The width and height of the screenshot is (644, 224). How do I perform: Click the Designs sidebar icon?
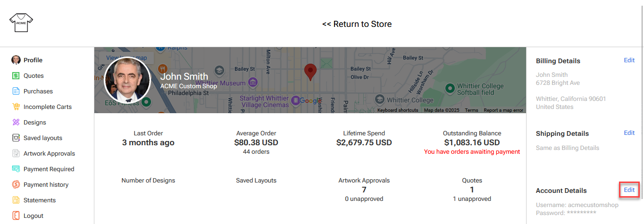click(x=16, y=123)
